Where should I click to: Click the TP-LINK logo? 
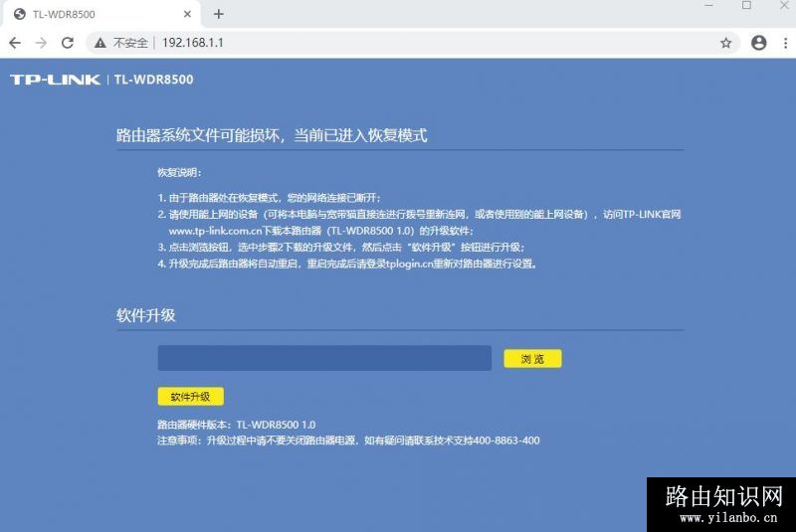[x=56, y=80]
